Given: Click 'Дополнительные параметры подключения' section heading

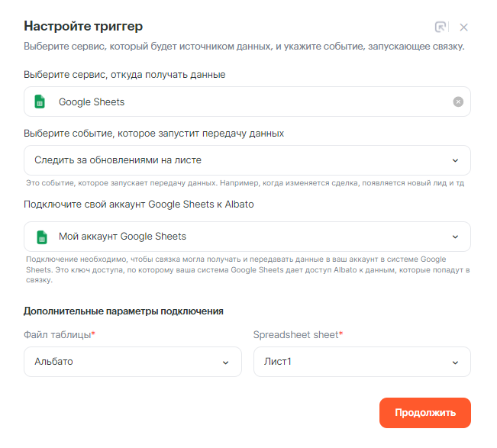Looking at the screenshot, I should click(123, 311).
